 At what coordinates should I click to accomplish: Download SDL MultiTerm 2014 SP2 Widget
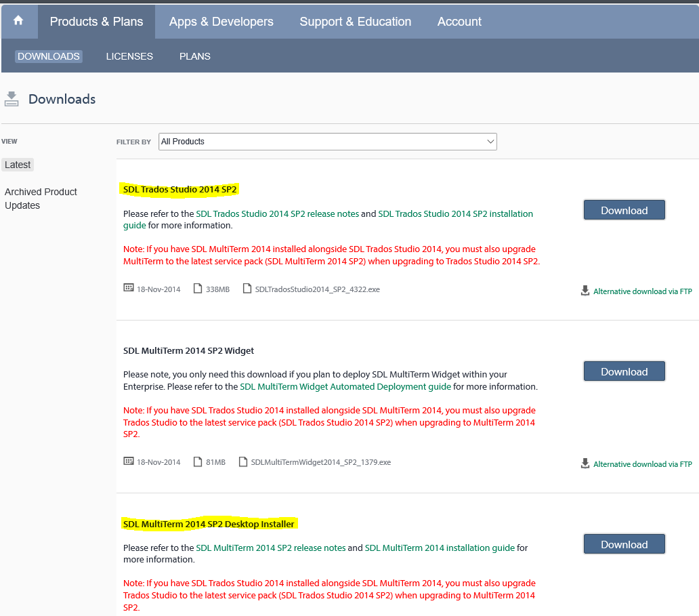[624, 371]
